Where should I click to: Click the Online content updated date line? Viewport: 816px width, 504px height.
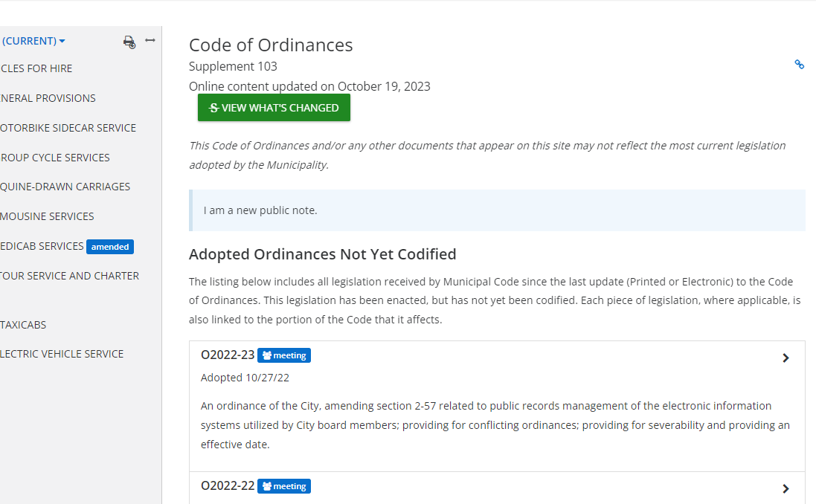pyautogui.click(x=309, y=86)
